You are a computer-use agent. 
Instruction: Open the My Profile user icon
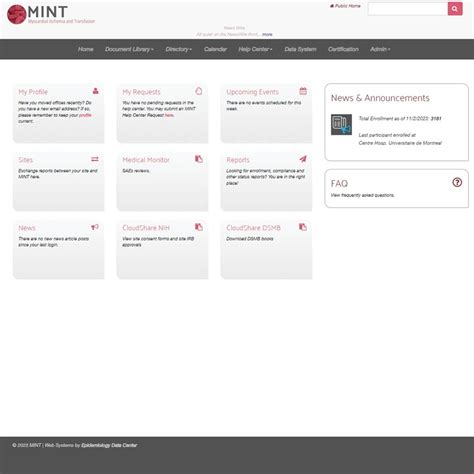[95, 91]
